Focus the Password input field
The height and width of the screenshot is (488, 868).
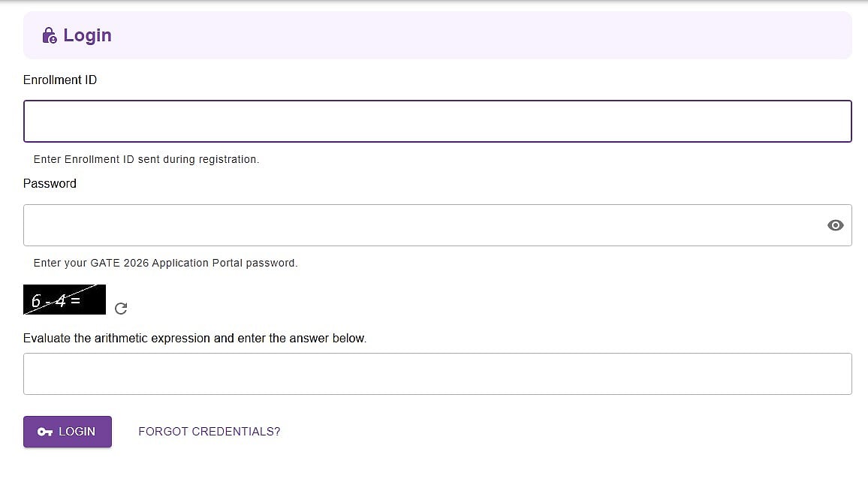pyautogui.click(x=420, y=225)
